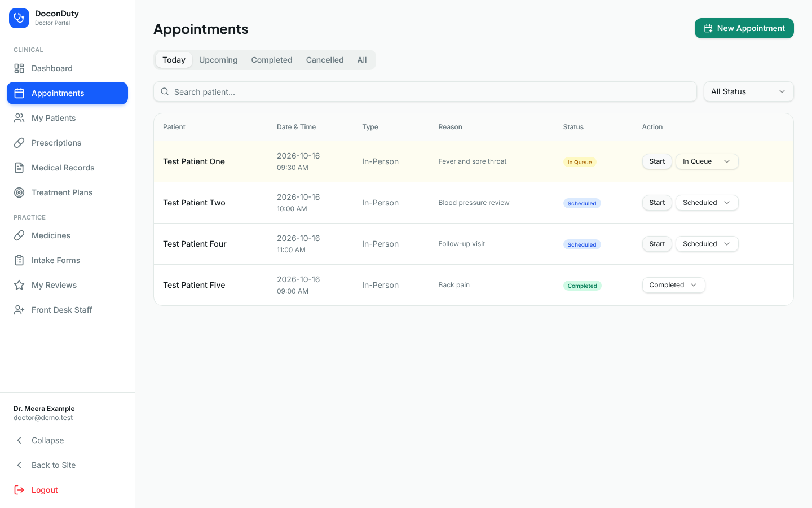Click the Front Desk Staff user-plus icon
This screenshot has height=508, width=812.
(x=19, y=310)
